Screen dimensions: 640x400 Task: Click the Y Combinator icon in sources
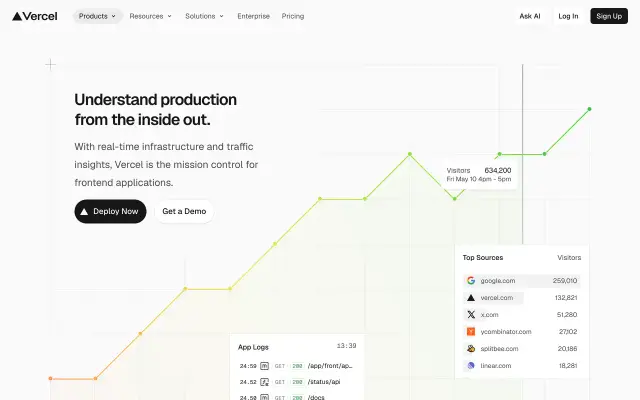pos(471,331)
